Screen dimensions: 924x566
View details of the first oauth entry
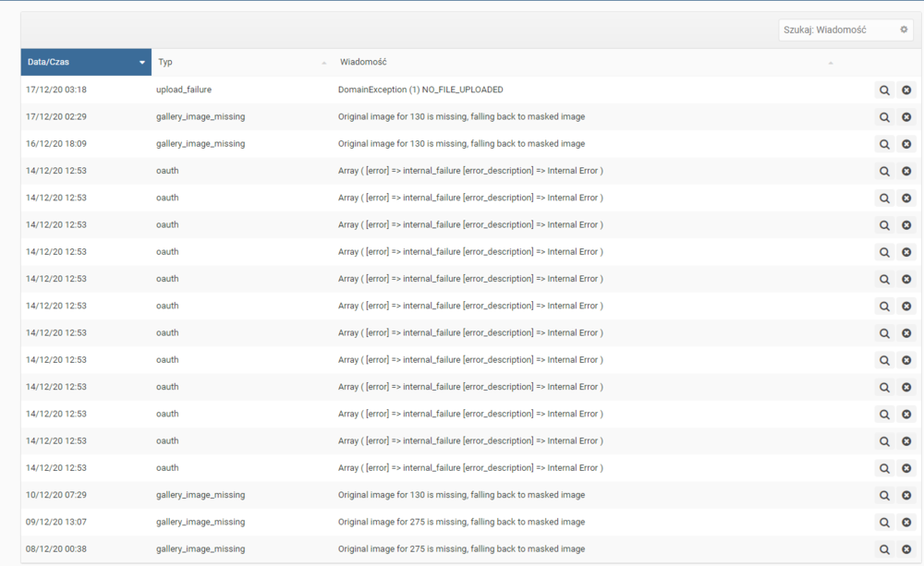[x=884, y=171]
